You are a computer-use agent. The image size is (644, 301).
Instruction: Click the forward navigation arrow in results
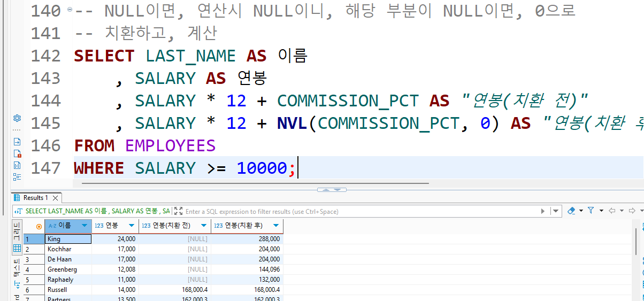point(632,211)
